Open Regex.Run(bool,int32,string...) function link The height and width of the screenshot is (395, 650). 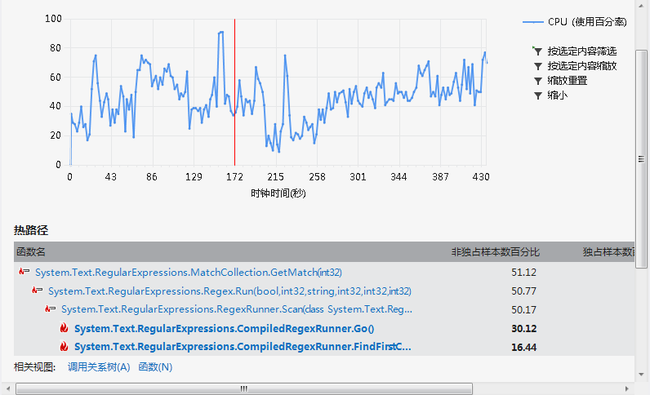click(230, 291)
